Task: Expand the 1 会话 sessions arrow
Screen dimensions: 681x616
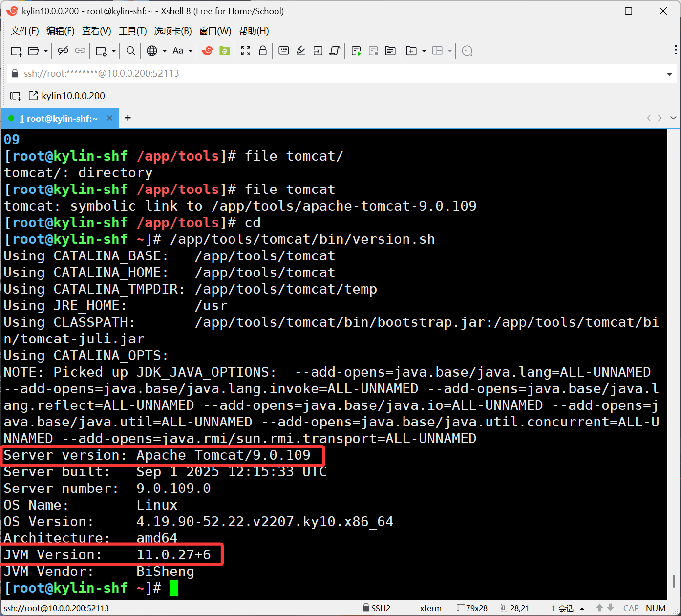Action: [582, 609]
